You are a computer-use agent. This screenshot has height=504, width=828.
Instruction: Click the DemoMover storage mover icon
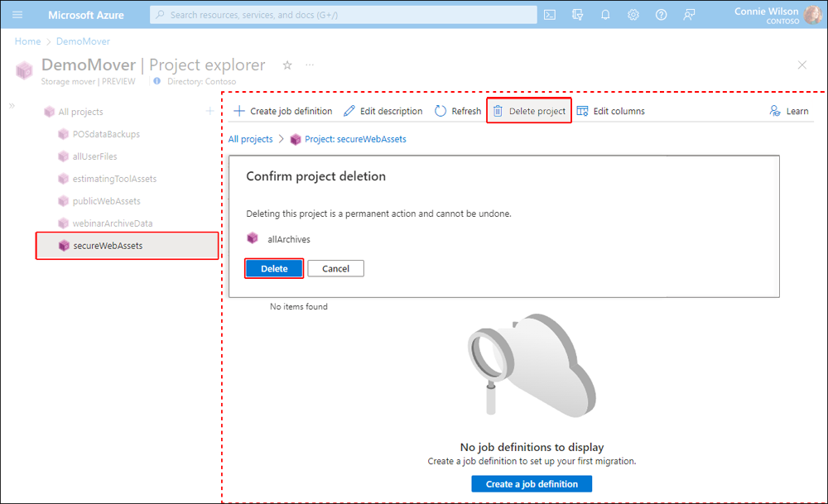tap(24, 70)
